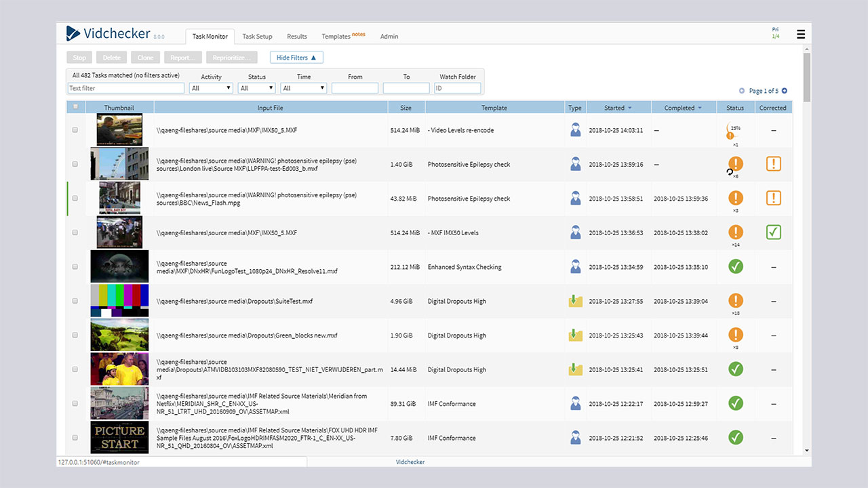The image size is (868, 488).
Task: Click corrected alert icon for LLPFPA-test row
Action: point(773,164)
